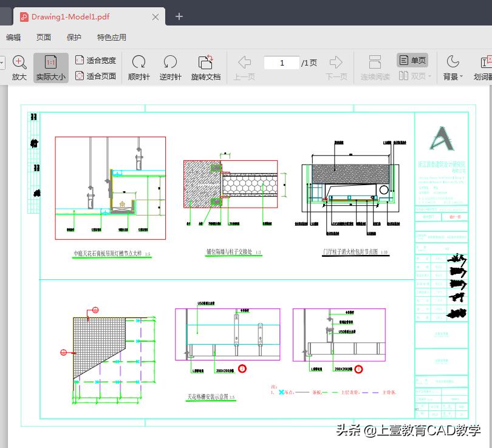
Task: Rotate the page clockwise with 顺时针
Action: 138,62
